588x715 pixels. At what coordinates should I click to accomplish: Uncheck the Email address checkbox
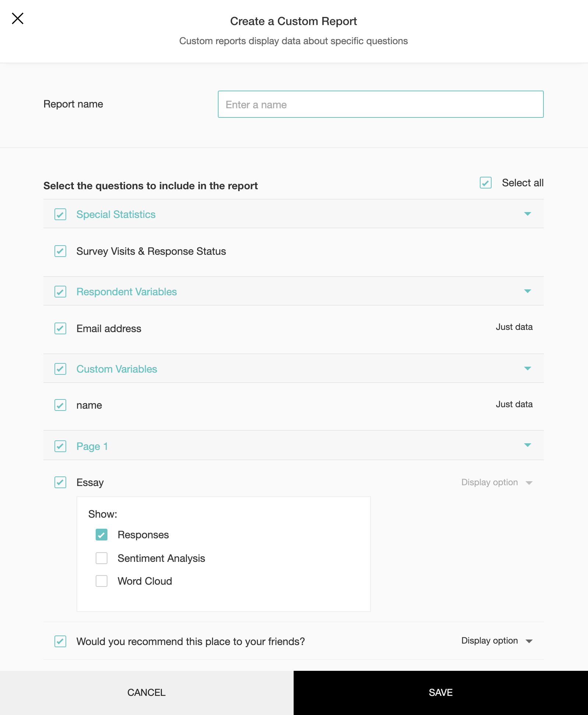[x=60, y=328]
